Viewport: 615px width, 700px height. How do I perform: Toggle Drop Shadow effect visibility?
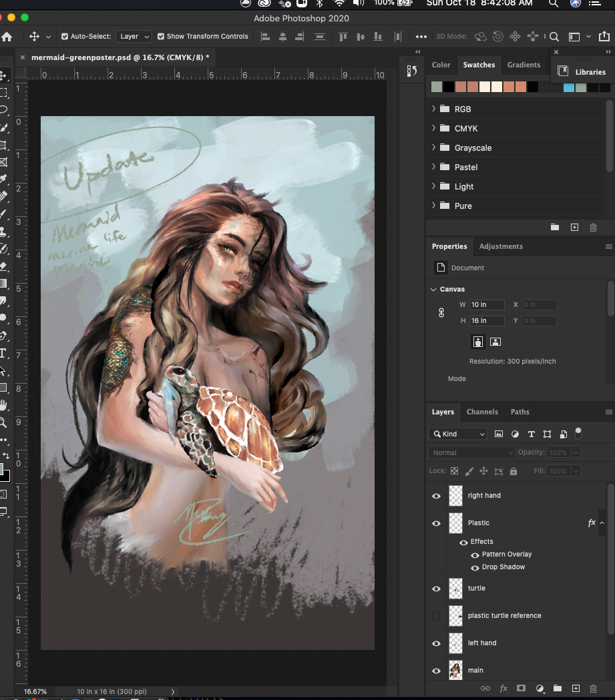tap(475, 568)
